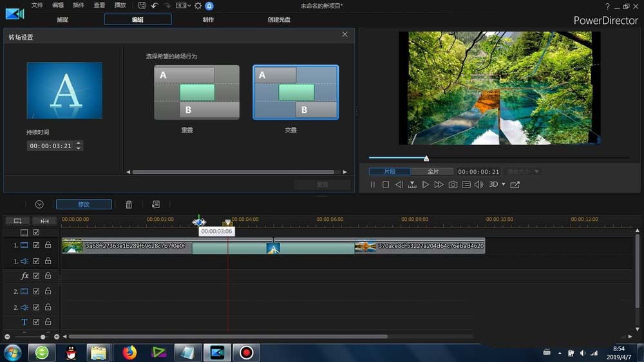Screen dimensions: 644x362
Task: Click the snapshot camera icon in preview
Action: [453, 185]
